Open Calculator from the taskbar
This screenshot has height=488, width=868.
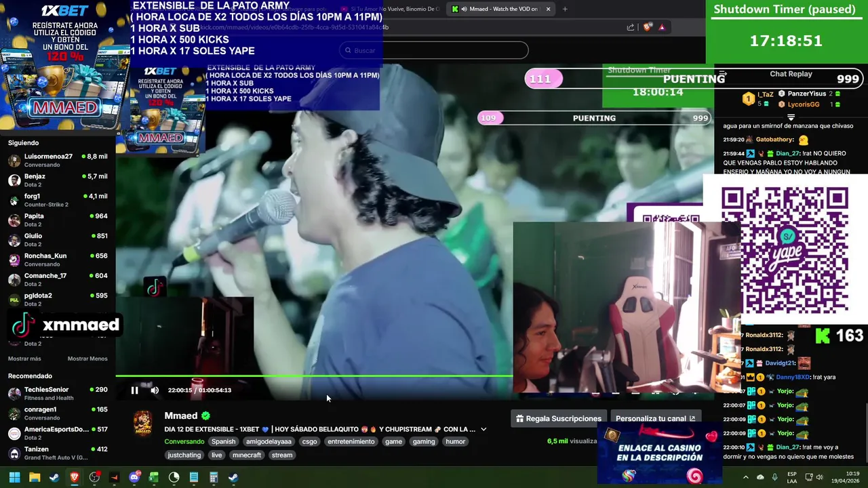coord(214,477)
